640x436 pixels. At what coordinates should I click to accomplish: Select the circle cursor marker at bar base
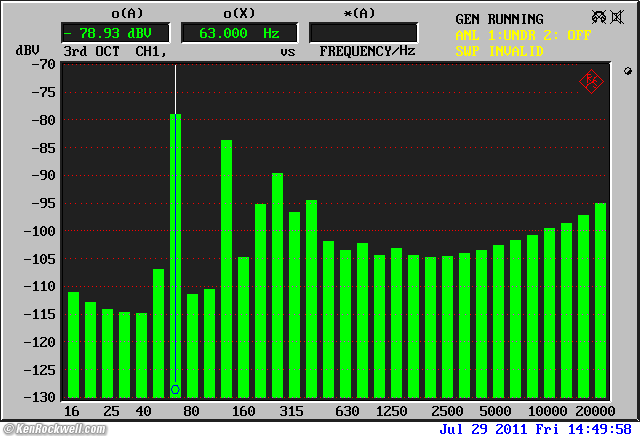coord(175,389)
